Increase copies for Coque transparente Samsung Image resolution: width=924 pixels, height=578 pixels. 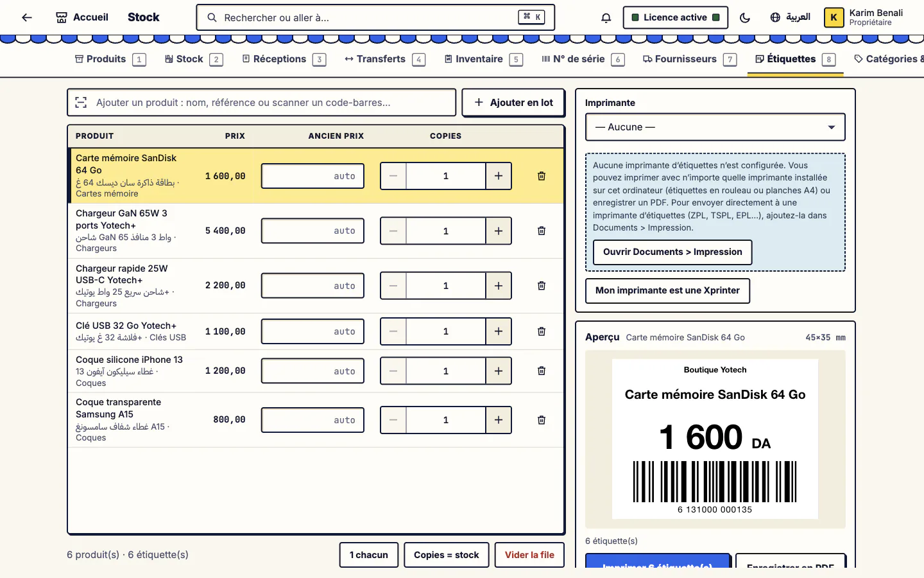[x=499, y=420]
